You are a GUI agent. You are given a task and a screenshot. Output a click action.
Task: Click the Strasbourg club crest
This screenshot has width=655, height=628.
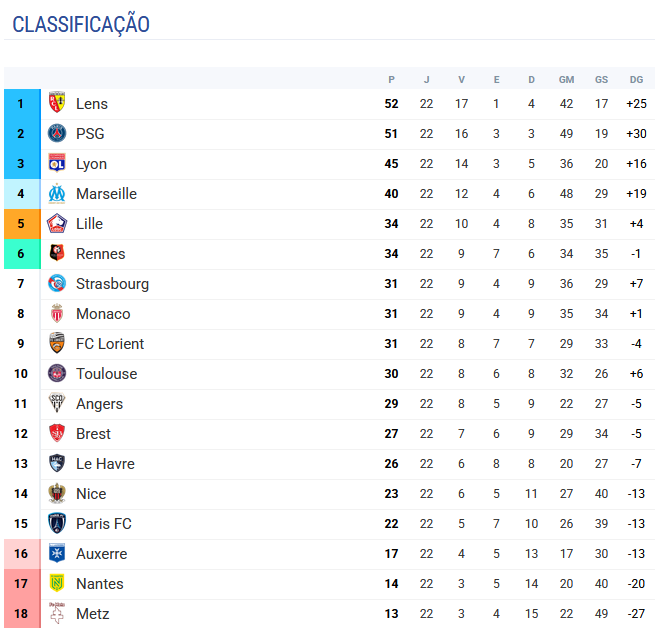click(x=57, y=283)
